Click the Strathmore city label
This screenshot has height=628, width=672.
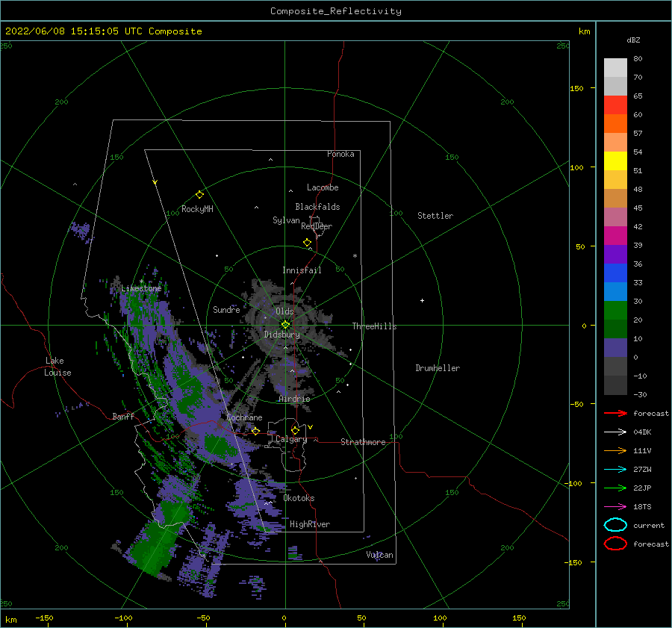pyautogui.click(x=363, y=442)
